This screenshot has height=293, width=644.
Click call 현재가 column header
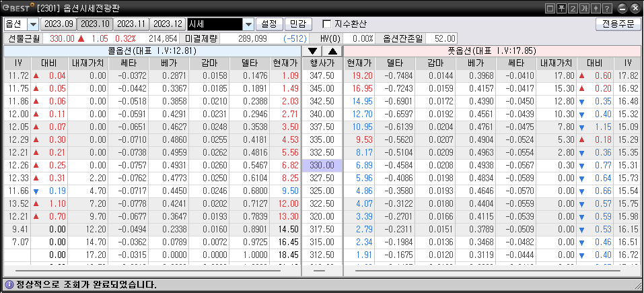click(285, 63)
